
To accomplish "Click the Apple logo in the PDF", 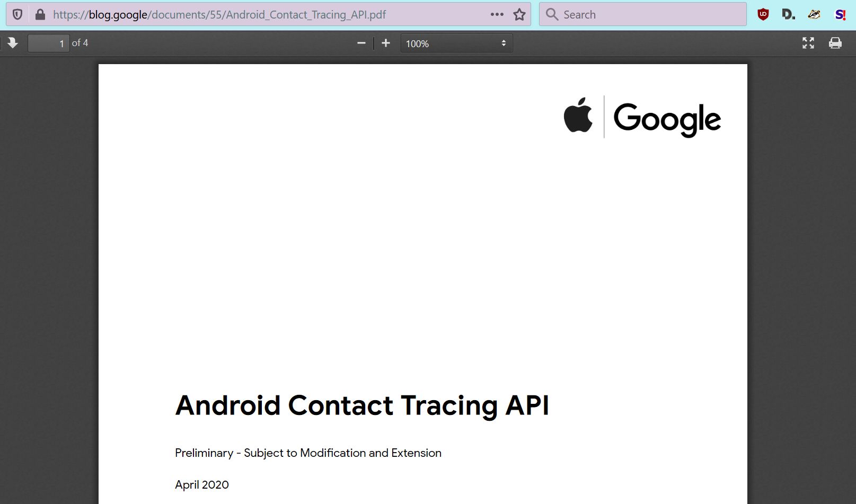I will point(578,114).
